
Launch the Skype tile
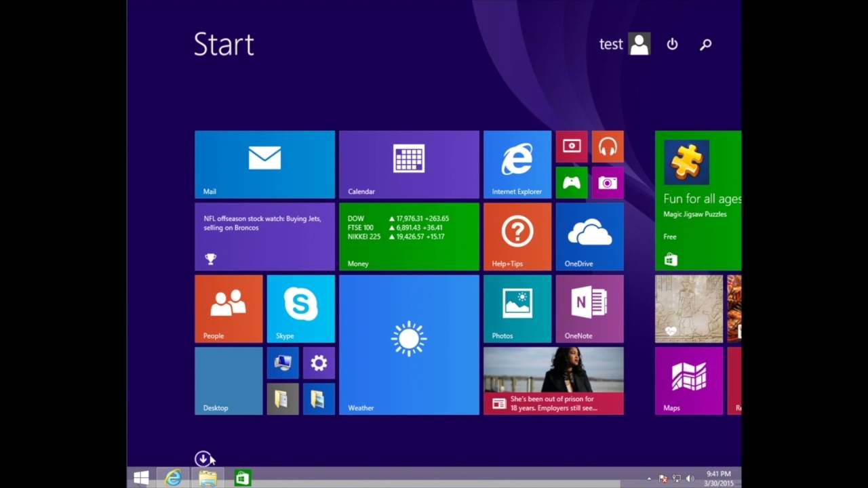click(x=301, y=308)
